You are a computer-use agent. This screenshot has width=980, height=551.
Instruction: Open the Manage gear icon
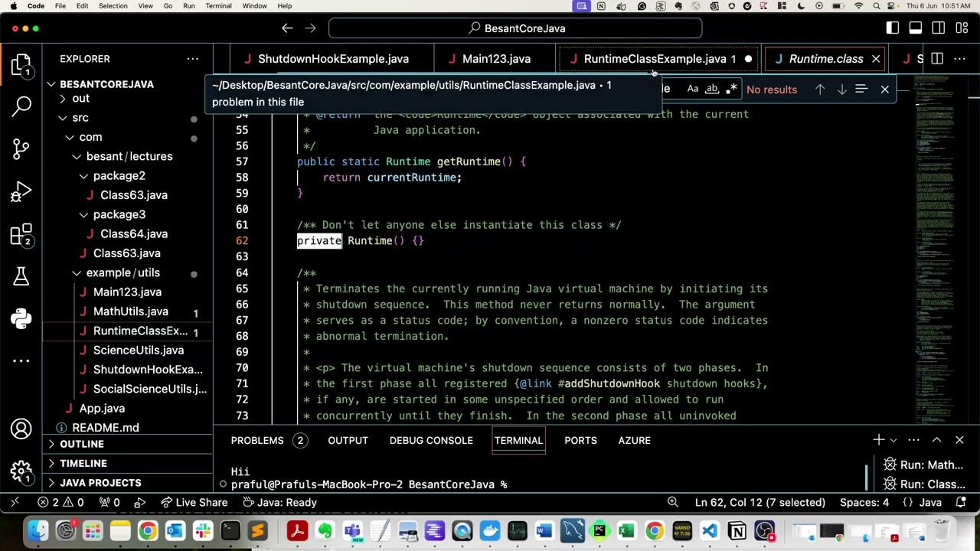(x=21, y=471)
